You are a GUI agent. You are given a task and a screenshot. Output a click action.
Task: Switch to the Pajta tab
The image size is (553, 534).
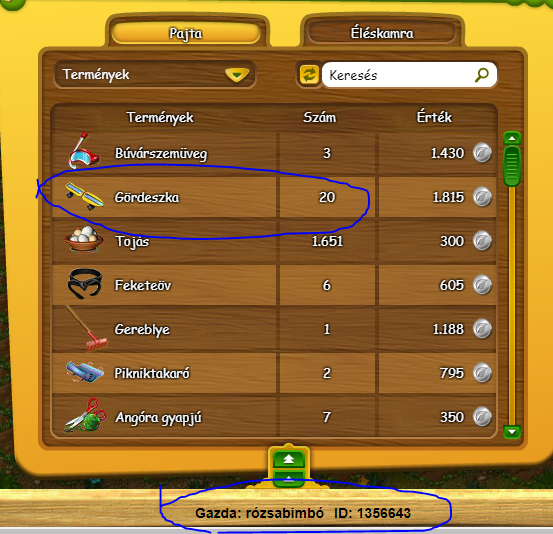pos(186,34)
